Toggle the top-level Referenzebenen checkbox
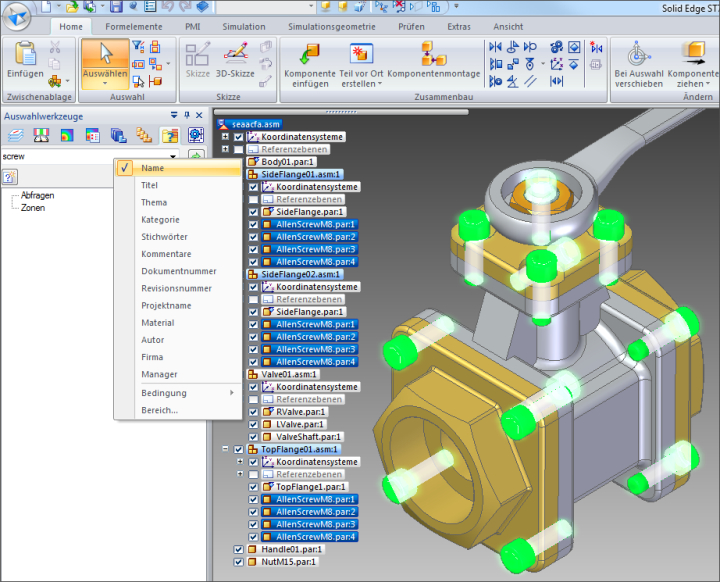 tap(238, 149)
